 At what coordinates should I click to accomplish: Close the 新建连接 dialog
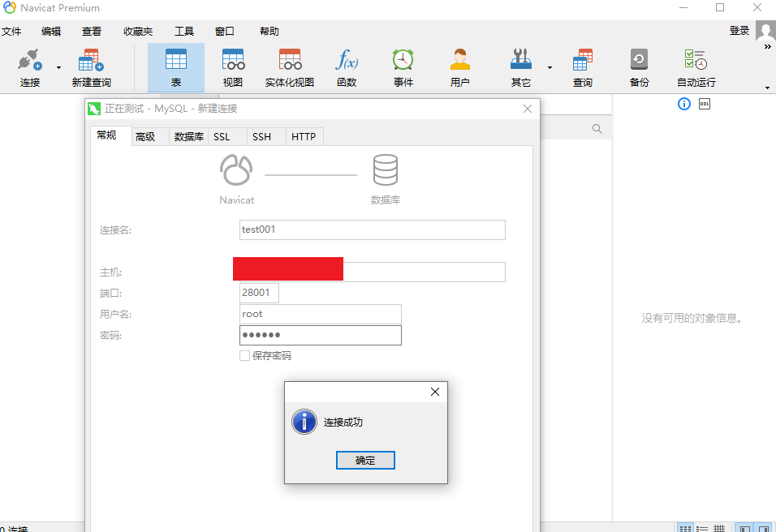point(528,109)
